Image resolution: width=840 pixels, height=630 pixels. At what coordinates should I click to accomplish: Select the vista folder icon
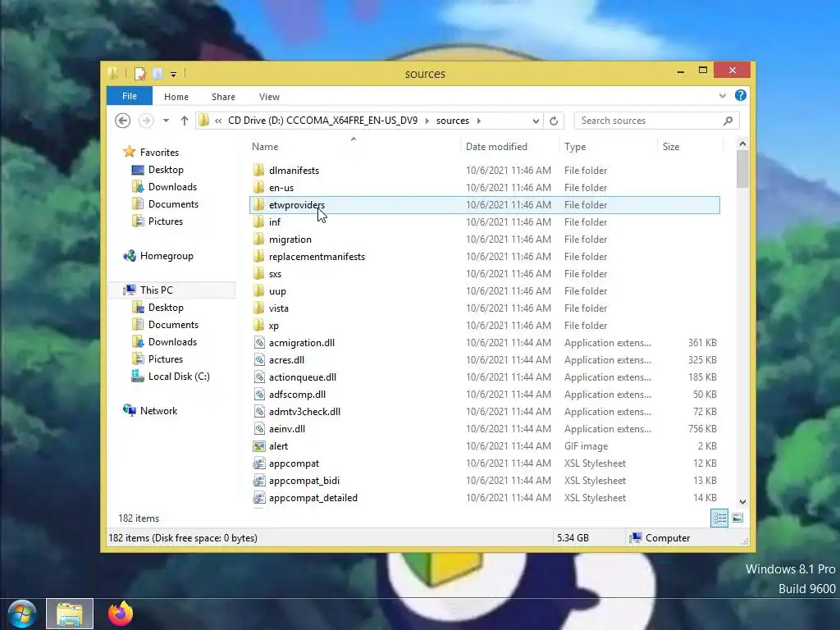[258, 308]
